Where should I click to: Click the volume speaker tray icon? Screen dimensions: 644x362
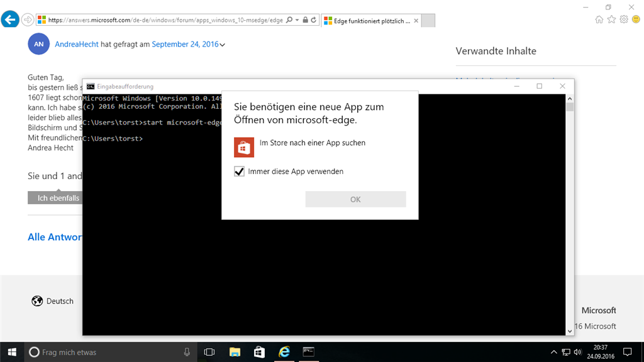click(578, 352)
